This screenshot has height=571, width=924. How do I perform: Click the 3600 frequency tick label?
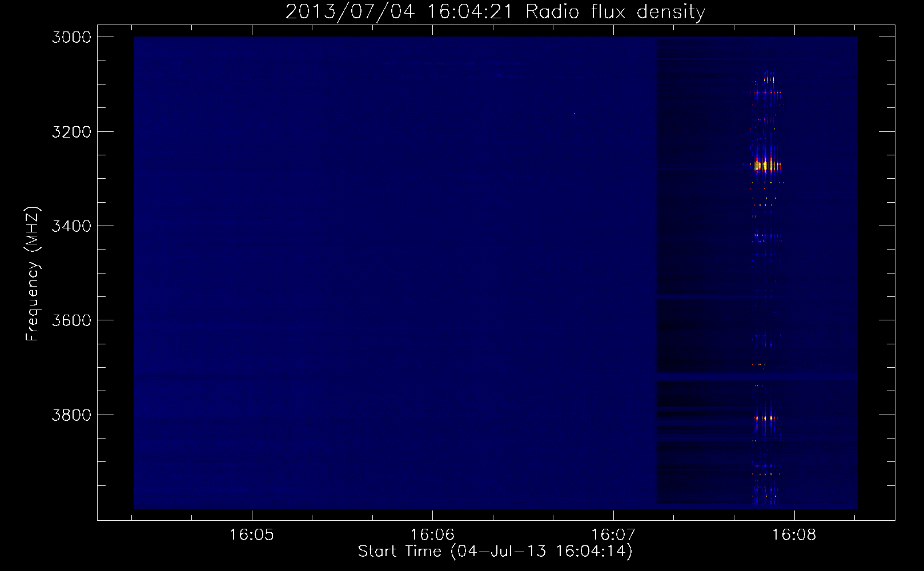click(71, 320)
